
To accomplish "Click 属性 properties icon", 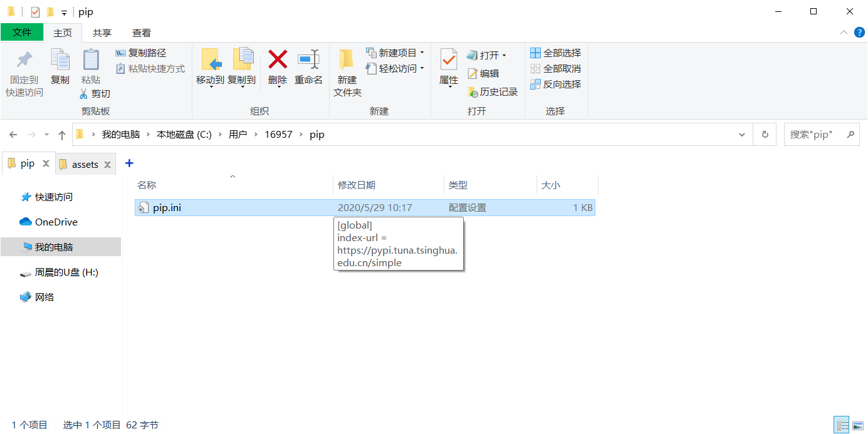I will (449, 60).
